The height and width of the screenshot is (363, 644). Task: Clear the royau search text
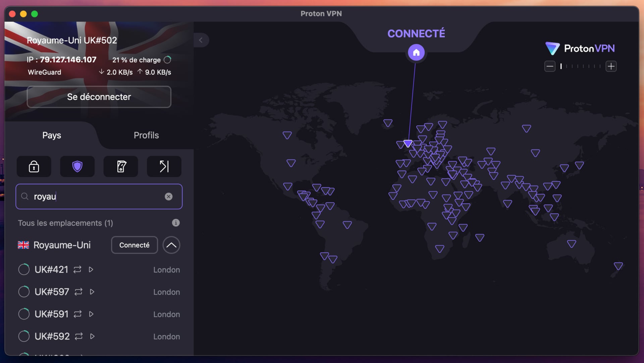(x=169, y=197)
